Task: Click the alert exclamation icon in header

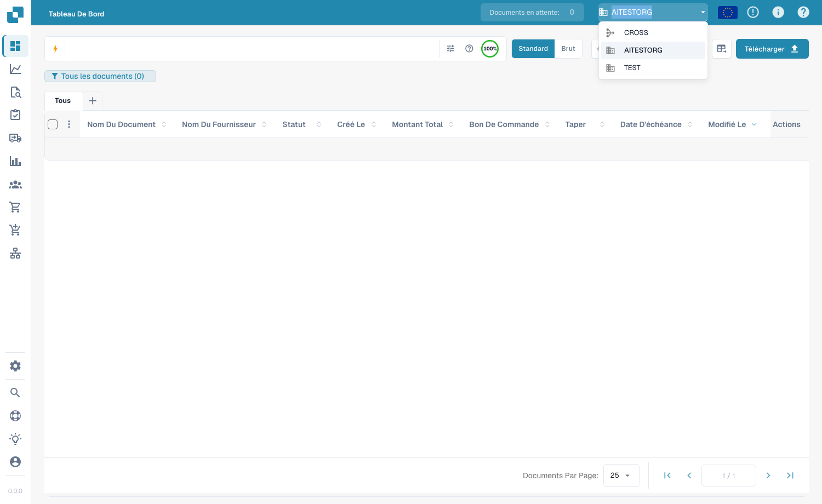Action: point(753,12)
